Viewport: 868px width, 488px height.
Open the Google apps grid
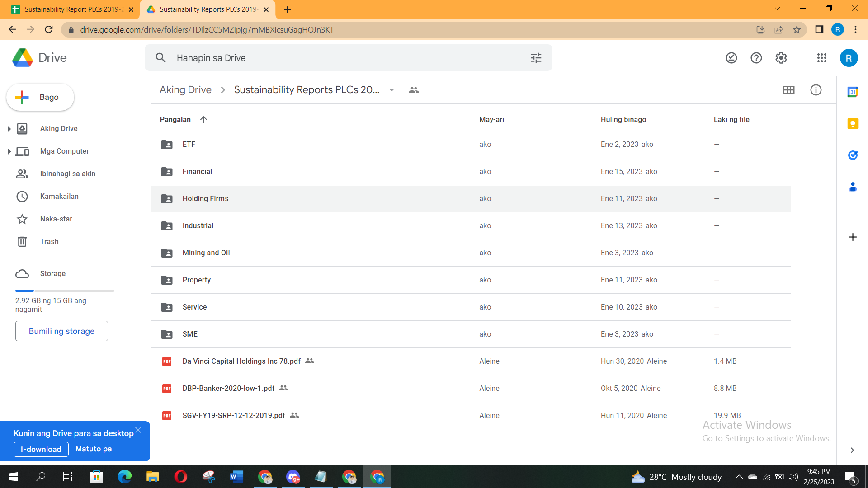[821, 58]
